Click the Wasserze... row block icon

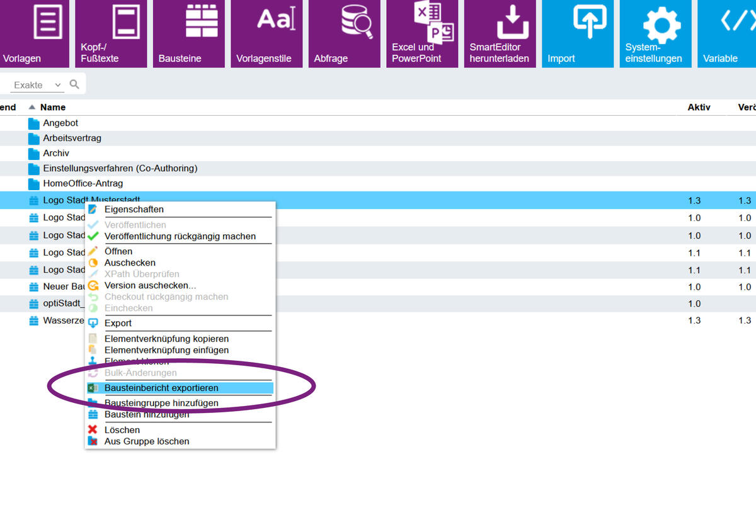[33, 320]
